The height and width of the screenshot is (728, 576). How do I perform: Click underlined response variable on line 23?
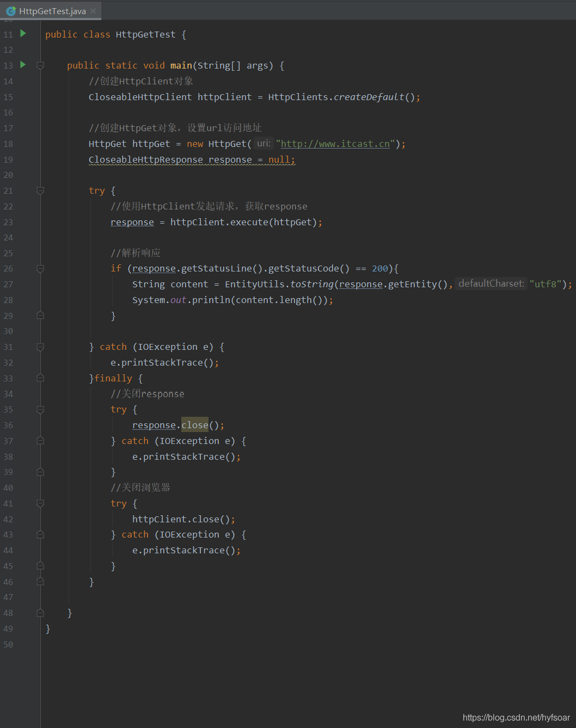(x=132, y=222)
